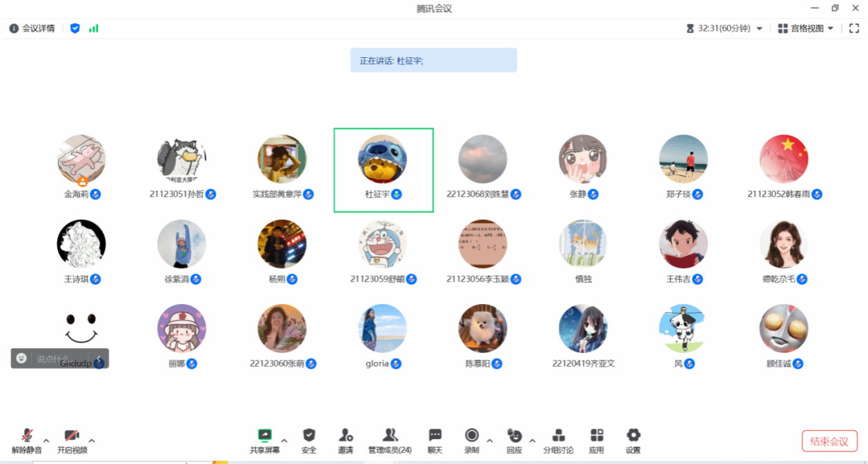
Task: Open the 安全 security shield menu
Action: [x=309, y=440]
